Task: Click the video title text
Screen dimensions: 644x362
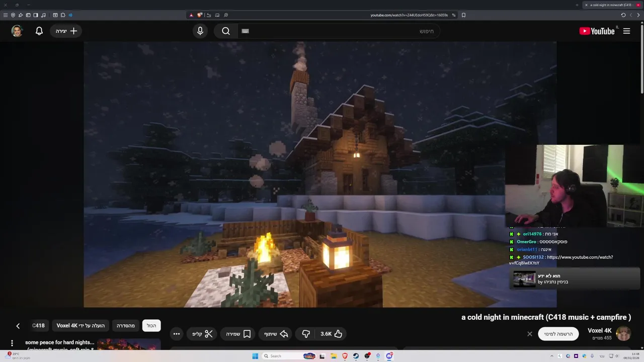Action: pos(546,317)
